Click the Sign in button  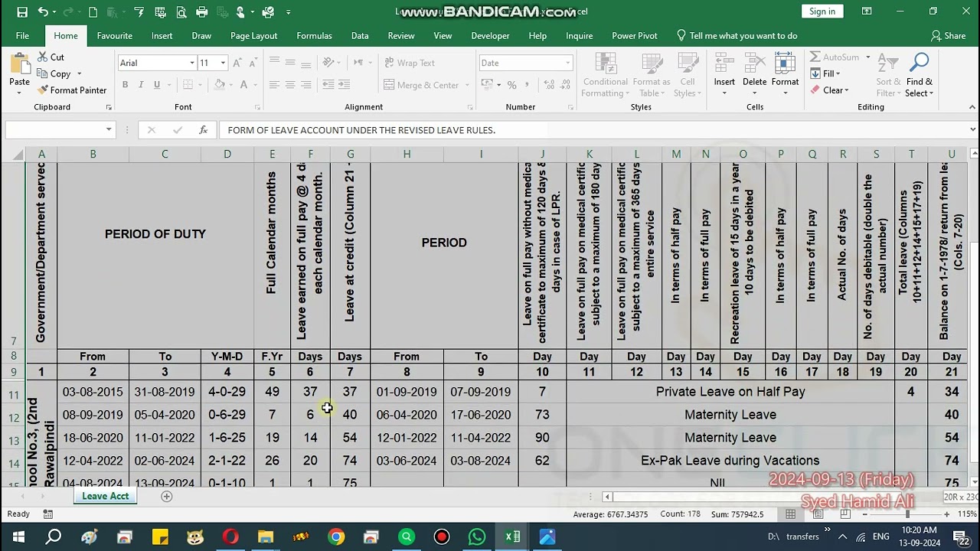coord(822,11)
